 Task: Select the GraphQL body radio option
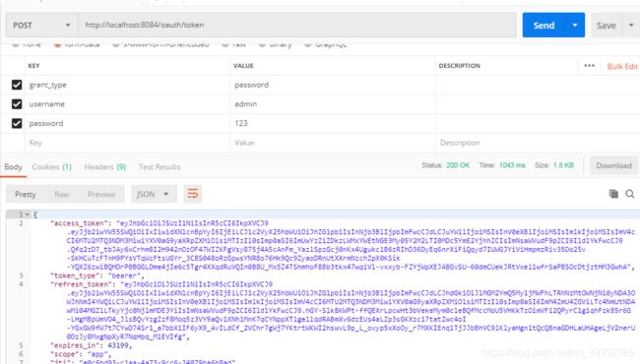point(308,44)
